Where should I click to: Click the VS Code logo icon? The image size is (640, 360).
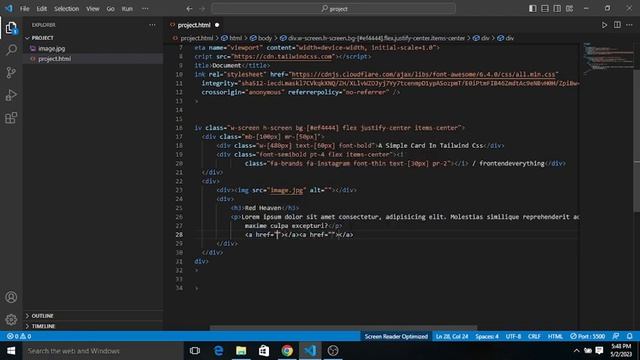click(9, 8)
